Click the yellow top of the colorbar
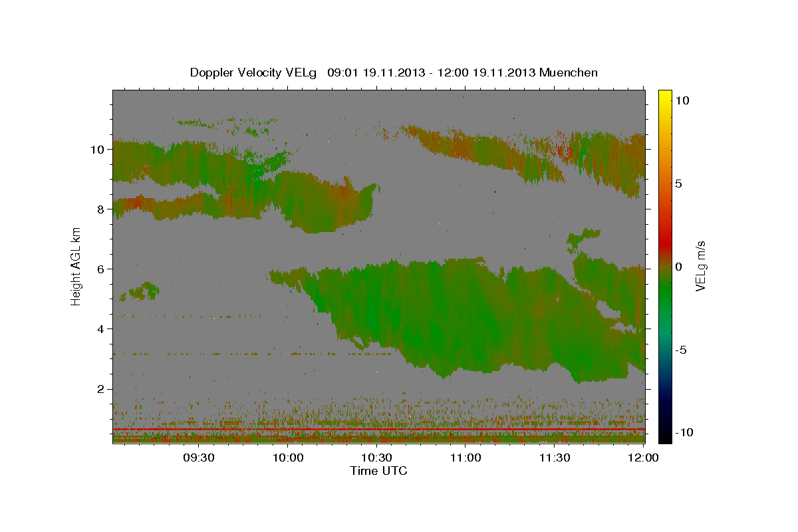The image size is (798, 532). [x=665, y=94]
